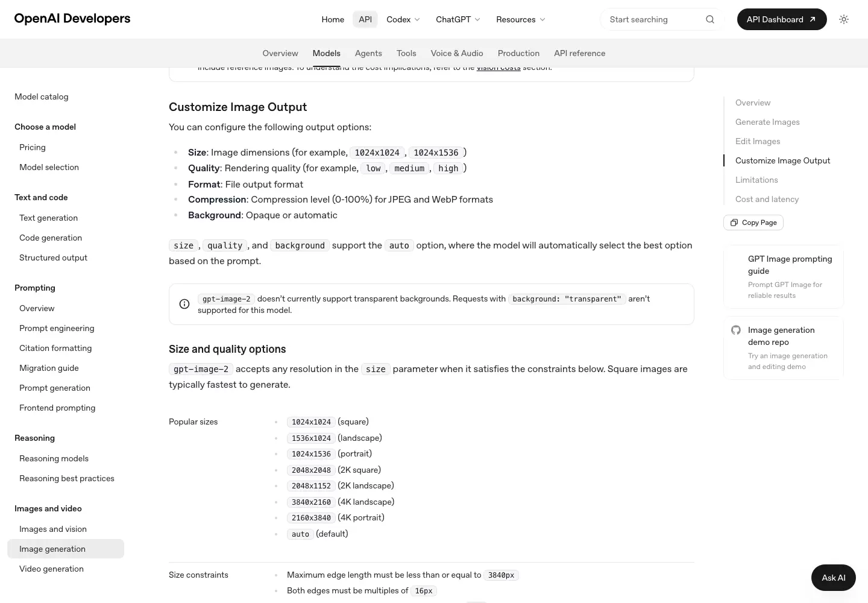Open the API reference tab
The image size is (868, 603).
point(579,53)
